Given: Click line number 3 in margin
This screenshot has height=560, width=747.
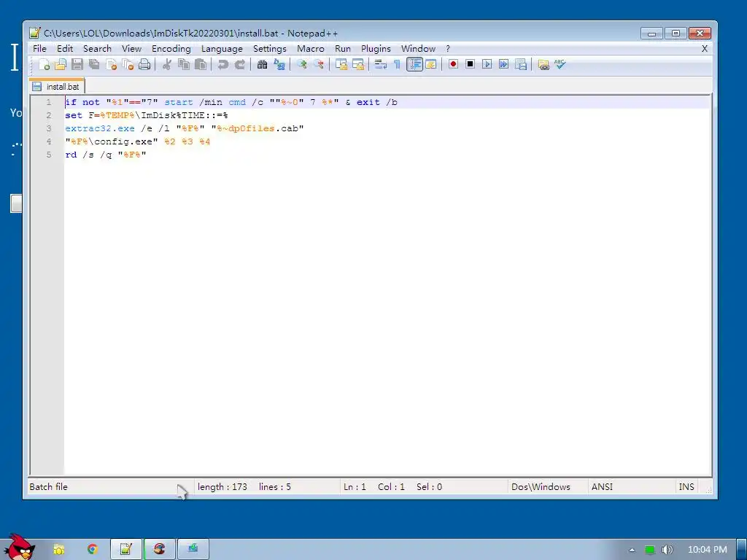Looking at the screenshot, I should pos(49,128).
